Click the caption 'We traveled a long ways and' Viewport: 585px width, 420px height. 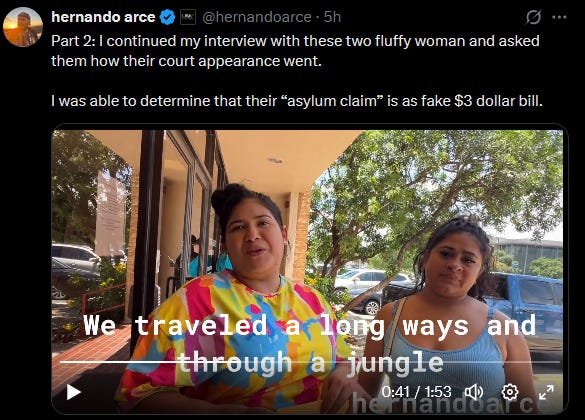[310, 325]
